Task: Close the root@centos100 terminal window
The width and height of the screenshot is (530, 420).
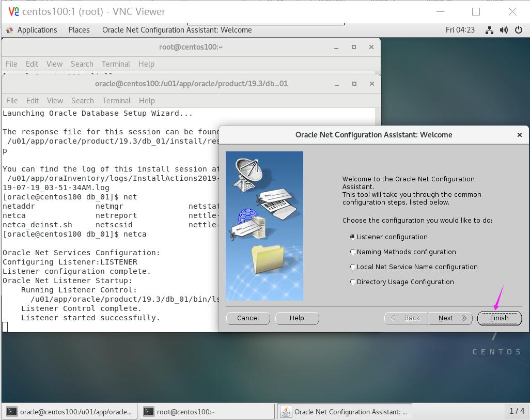Action: click(x=371, y=47)
